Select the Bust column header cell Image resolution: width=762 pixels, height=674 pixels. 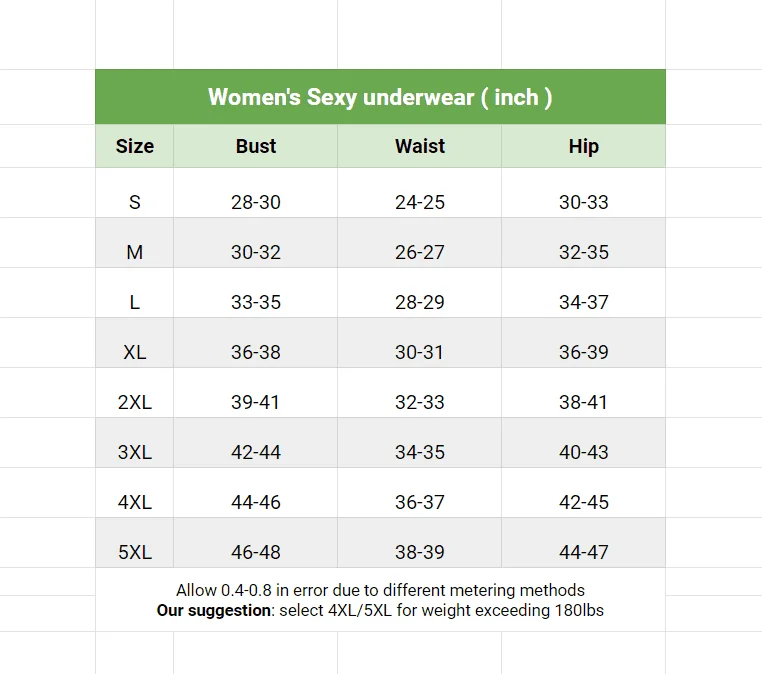(256, 146)
